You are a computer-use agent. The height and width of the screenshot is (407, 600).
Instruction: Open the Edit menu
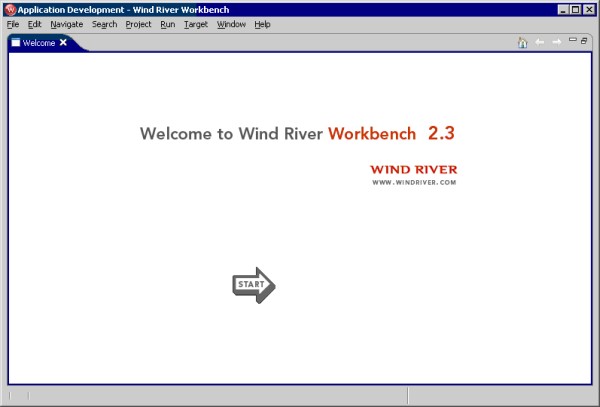(x=35, y=24)
